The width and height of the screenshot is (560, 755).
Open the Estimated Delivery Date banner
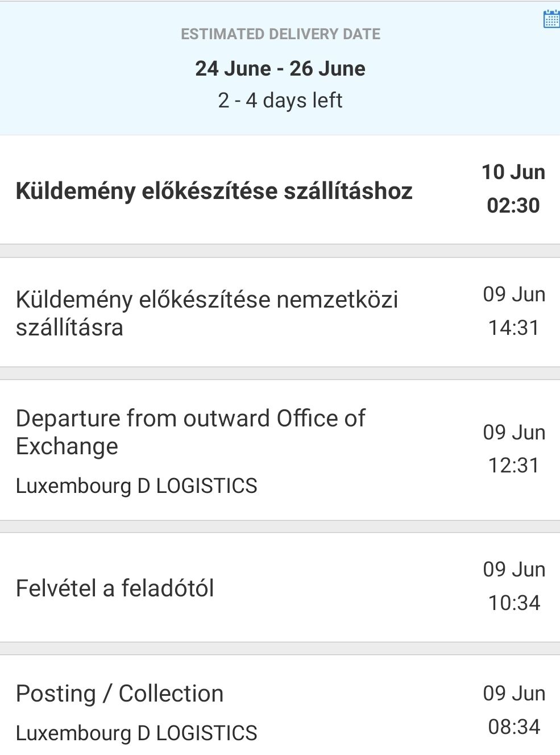point(280,68)
